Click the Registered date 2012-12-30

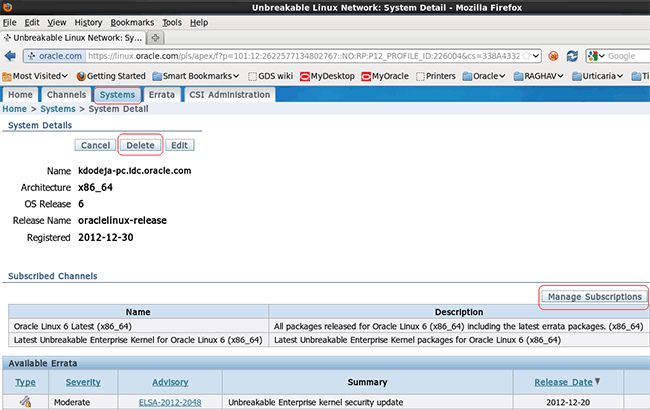click(x=106, y=238)
